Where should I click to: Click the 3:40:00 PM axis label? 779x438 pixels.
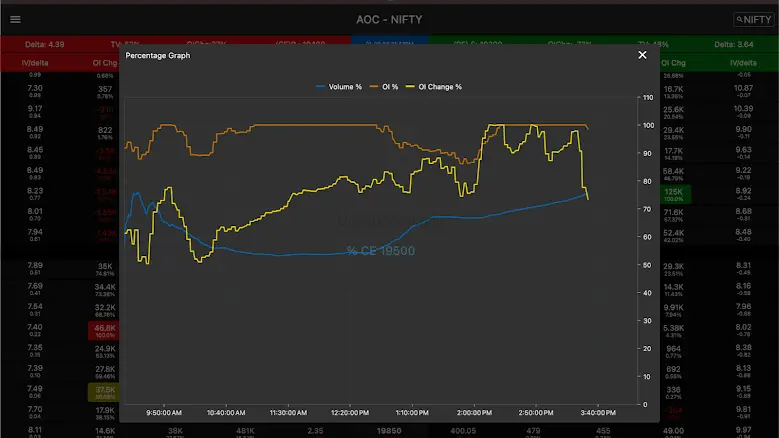tap(598, 413)
